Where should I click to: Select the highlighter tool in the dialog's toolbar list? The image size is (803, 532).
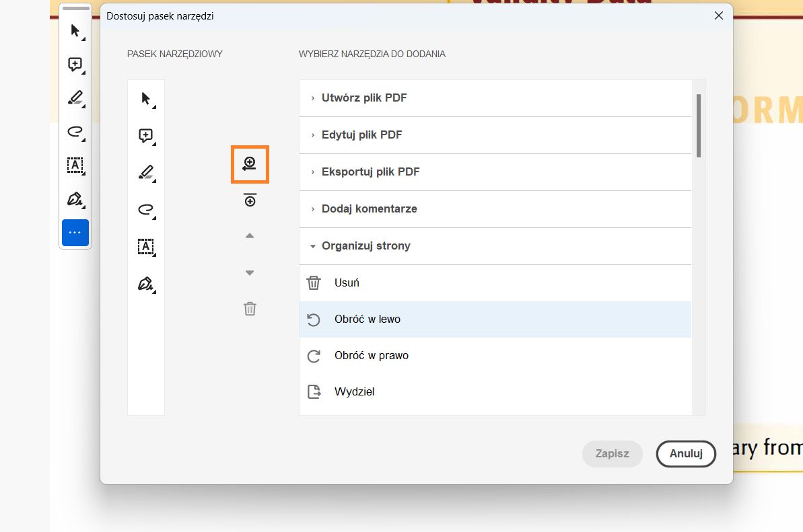[x=145, y=172]
